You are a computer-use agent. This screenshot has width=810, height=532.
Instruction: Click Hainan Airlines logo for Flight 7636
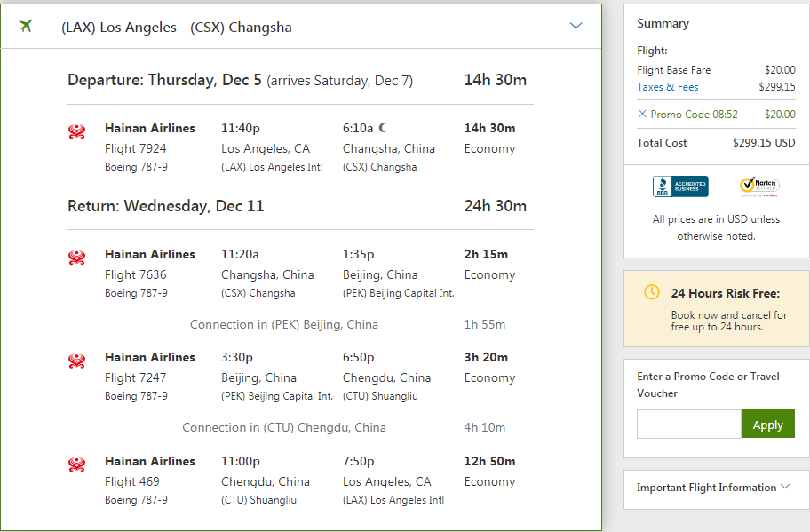[77, 258]
